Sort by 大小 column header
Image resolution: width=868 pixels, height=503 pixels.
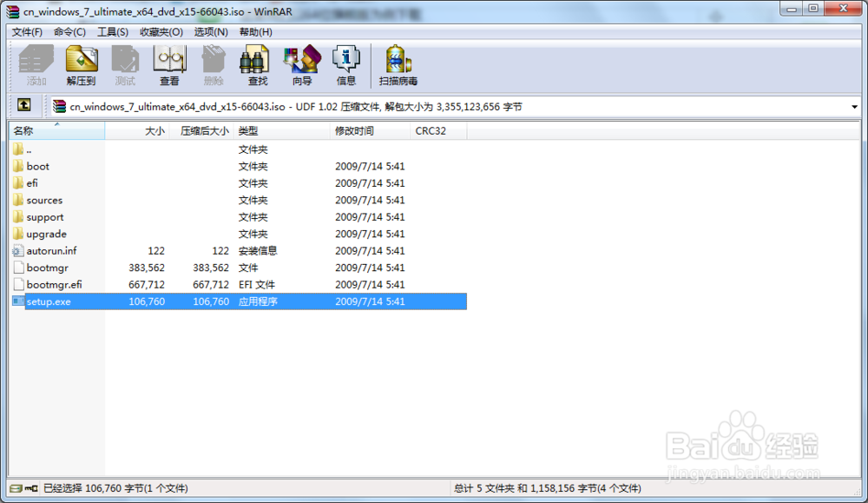pyautogui.click(x=137, y=130)
